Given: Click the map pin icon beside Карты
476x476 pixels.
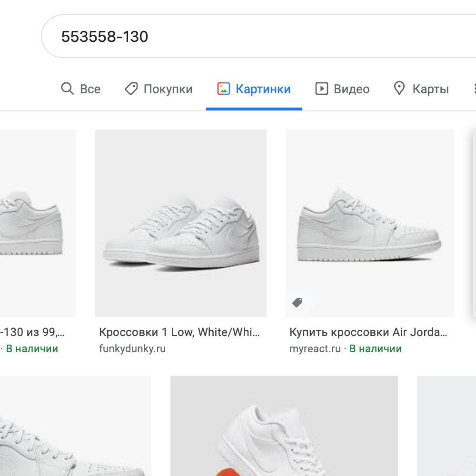Looking at the screenshot, I should pyautogui.click(x=399, y=89).
